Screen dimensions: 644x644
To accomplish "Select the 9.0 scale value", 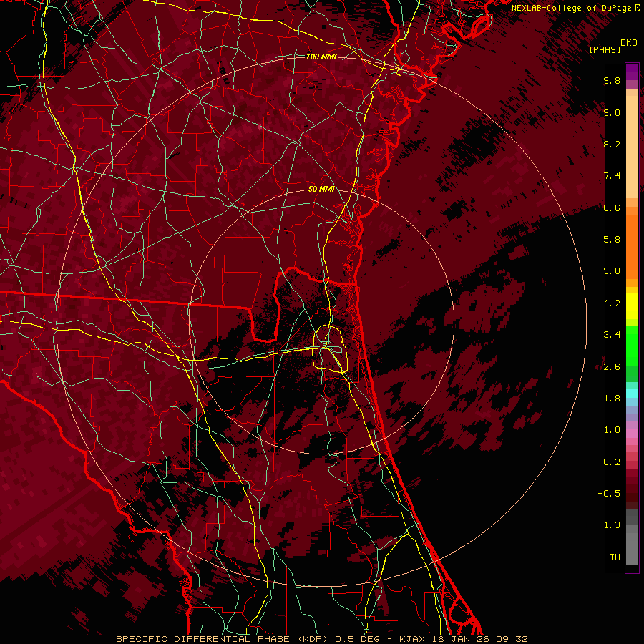I will pos(612,112).
